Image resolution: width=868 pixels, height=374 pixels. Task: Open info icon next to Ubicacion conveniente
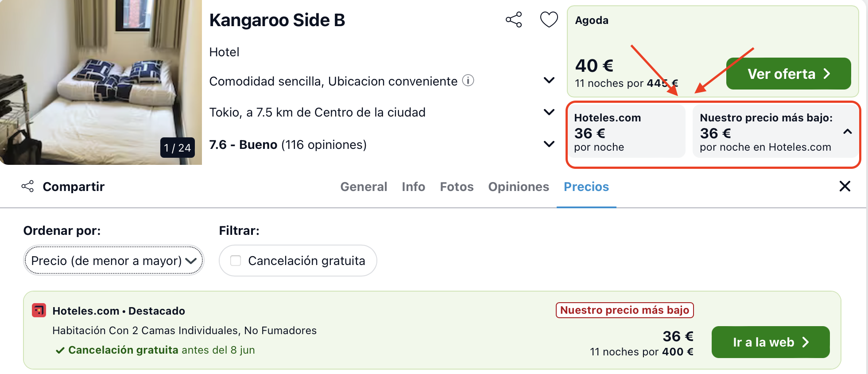pyautogui.click(x=468, y=81)
